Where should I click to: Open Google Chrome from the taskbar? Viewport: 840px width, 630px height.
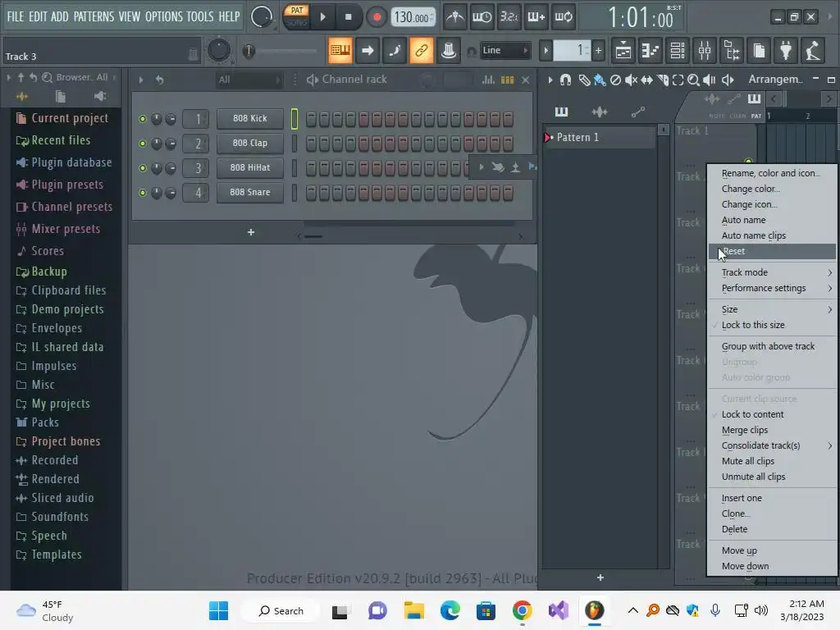click(522, 610)
